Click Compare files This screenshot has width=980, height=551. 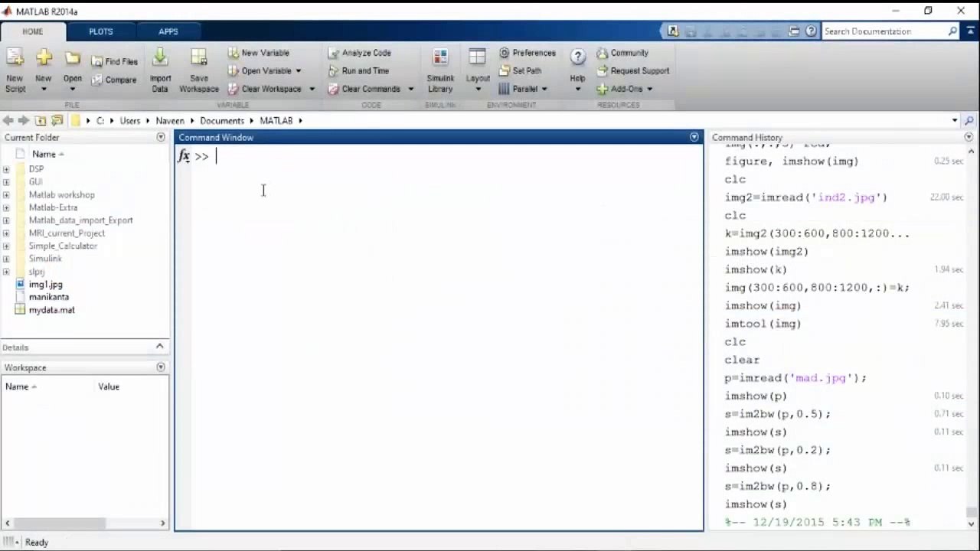[114, 80]
